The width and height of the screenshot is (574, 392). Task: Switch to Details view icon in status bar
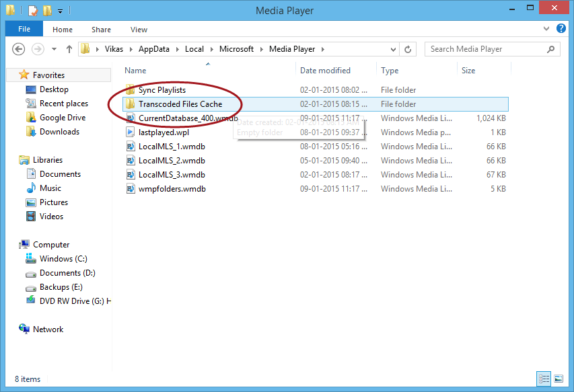tap(544, 379)
